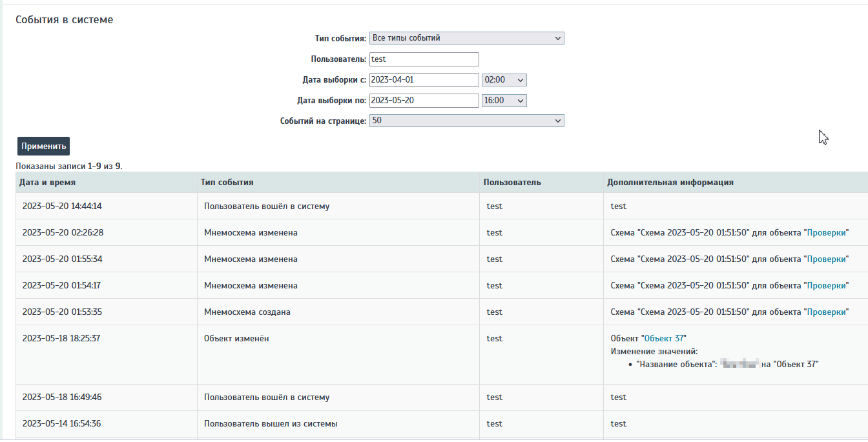Screen dimensions: 868x442
Task: Open "Проверки" link in the 02:26:28 row
Action: click(x=826, y=233)
